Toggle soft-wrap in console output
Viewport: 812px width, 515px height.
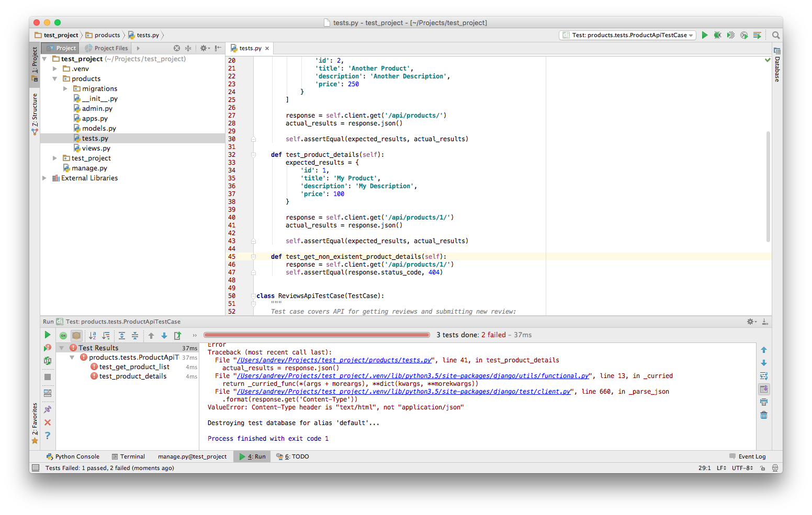pyautogui.click(x=764, y=376)
